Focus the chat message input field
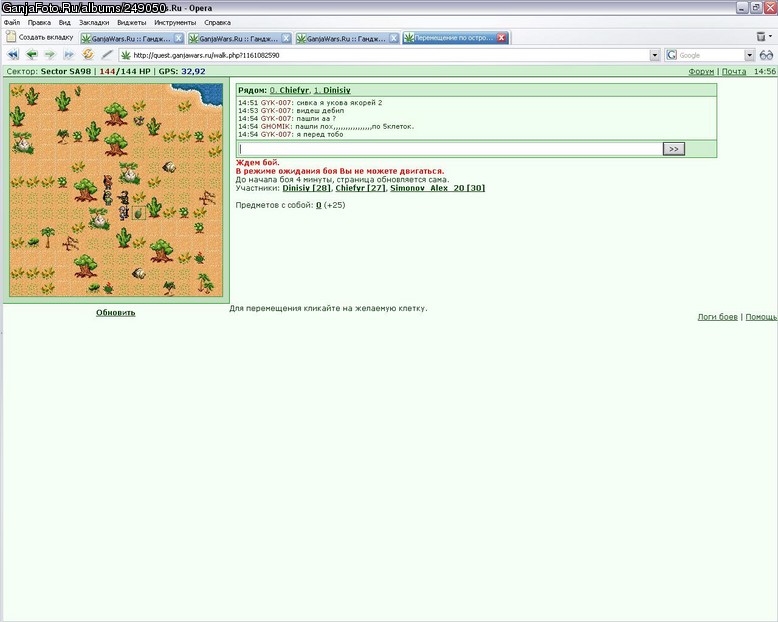778x622 pixels. (x=450, y=149)
